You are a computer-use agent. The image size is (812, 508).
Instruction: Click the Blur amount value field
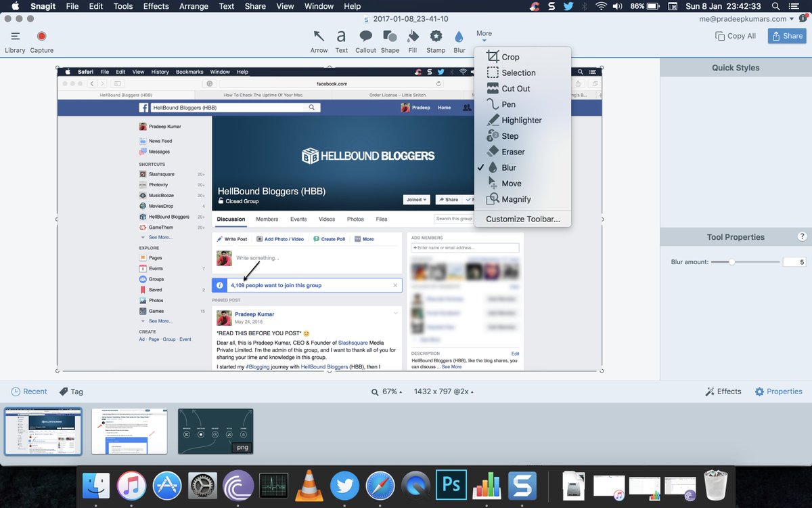point(794,261)
